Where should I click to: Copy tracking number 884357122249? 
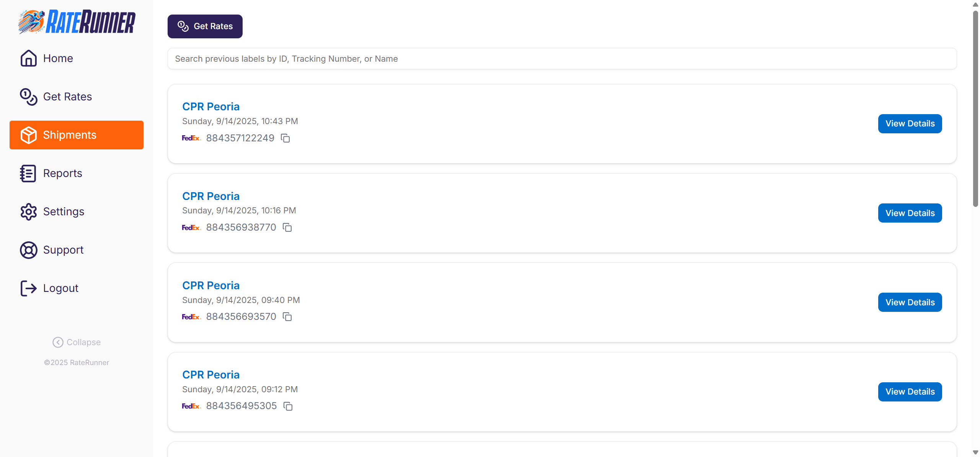[285, 138]
